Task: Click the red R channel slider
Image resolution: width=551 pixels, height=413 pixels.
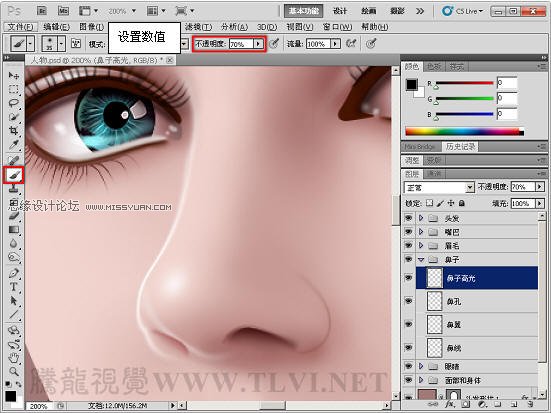Action: pyautogui.click(x=465, y=83)
